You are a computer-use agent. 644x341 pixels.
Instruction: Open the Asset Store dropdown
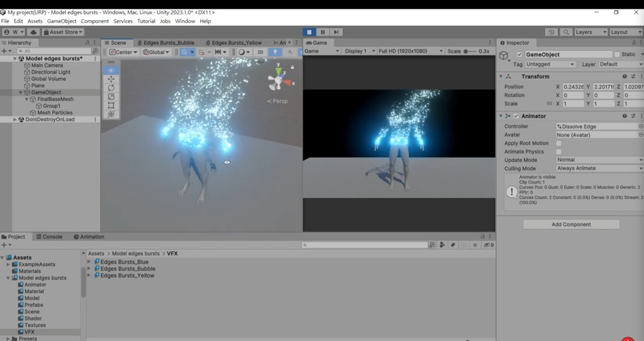(63, 32)
